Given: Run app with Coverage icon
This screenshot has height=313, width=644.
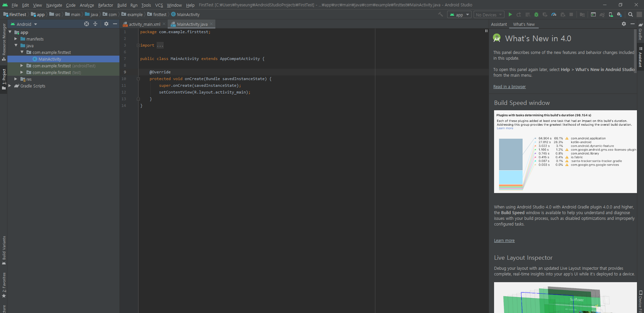Looking at the screenshot, I should (x=545, y=14).
